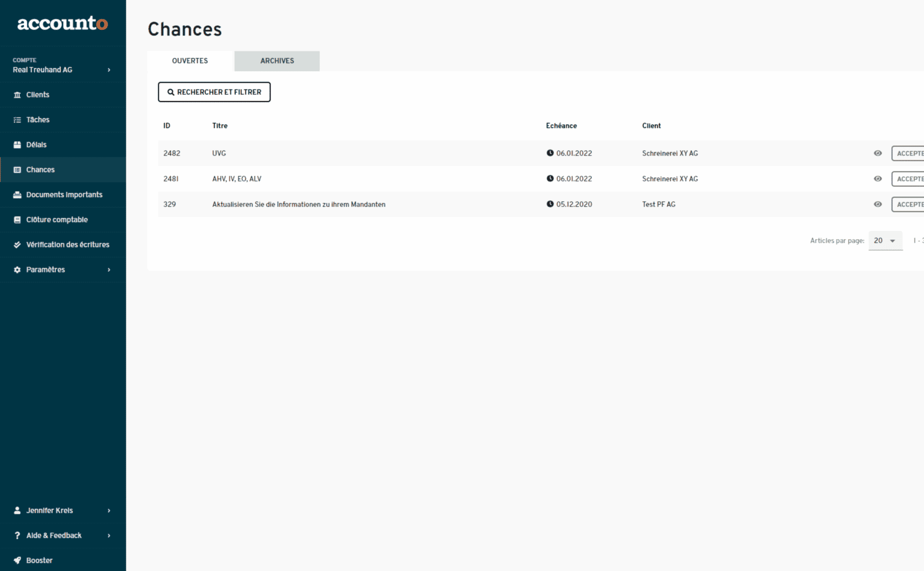Click the Titre column header

click(x=220, y=126)
